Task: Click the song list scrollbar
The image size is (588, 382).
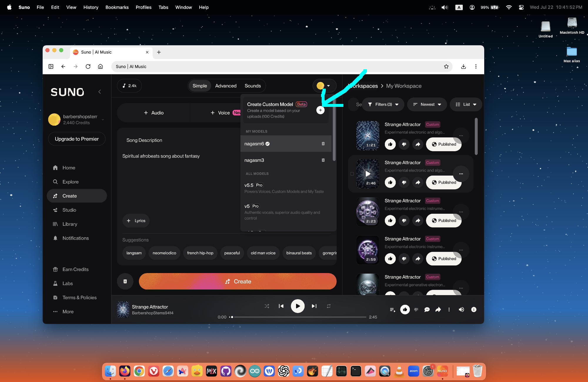Action: [x=476, y=136]
